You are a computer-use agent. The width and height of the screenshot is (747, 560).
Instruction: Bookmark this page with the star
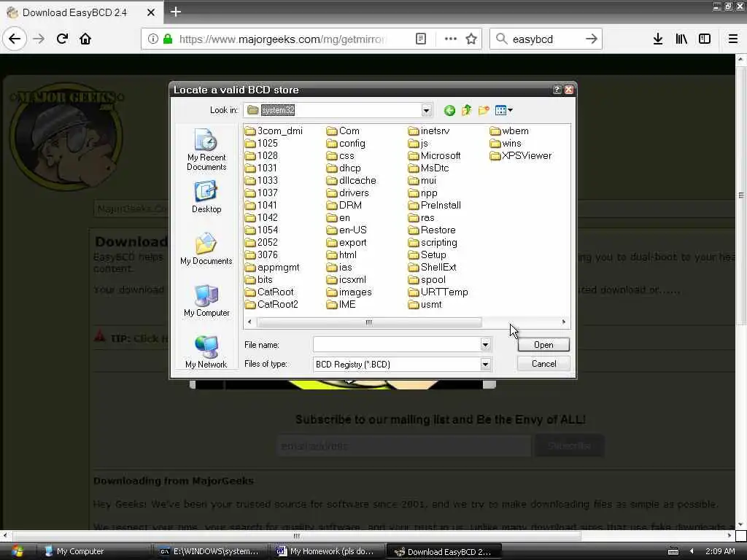tap(471, 39)
